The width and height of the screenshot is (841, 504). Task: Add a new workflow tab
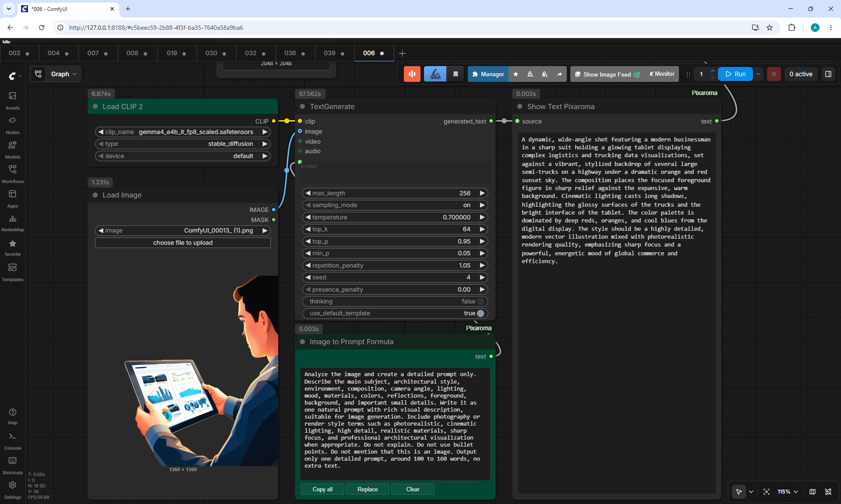pyautogui.click(x=402, y=53)
